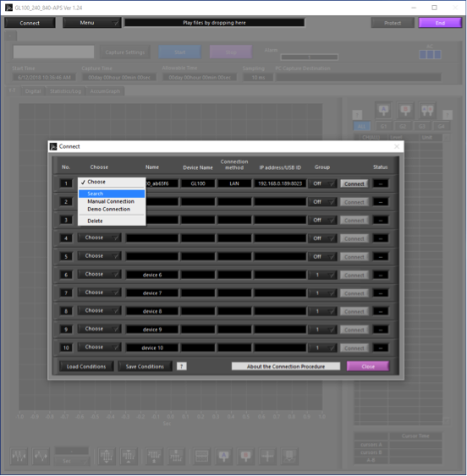Viewport: 467px width, 476px height.
Task: Click the crosshair cursor icon in bottom toolbar
Action: (x=267, y=456)
